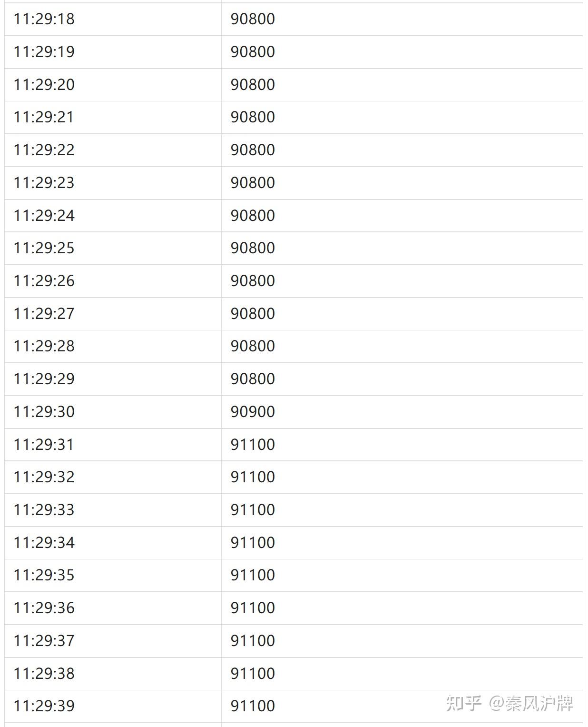The height and width of the screenshot is (727, 588).
Task: Click the 11:29:27 time cell
Action: [x=113, y=314]
